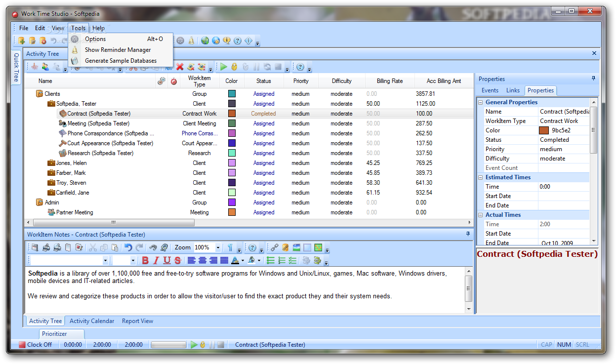Click the progress bar in the status bar
This screenshot has height=364, width=616.
click(168, 345)
